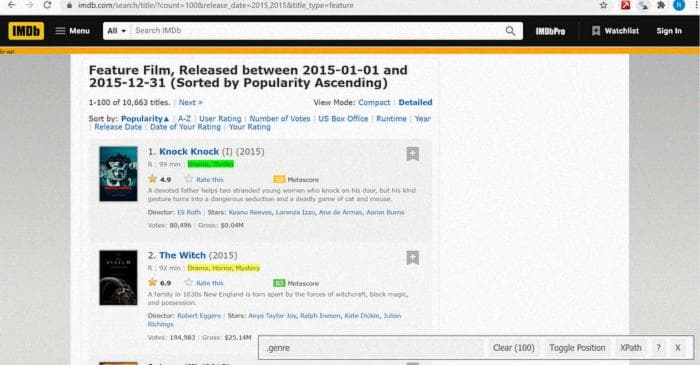
Task: Add Knock Knock to watchlist ribbon
Action: tap(412, 154)
